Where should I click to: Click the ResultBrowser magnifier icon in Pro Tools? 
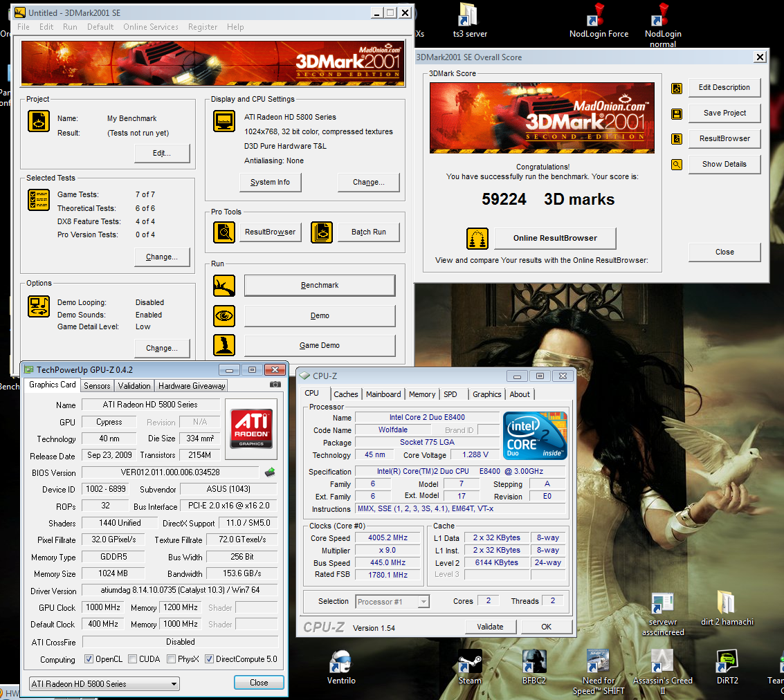224,232
